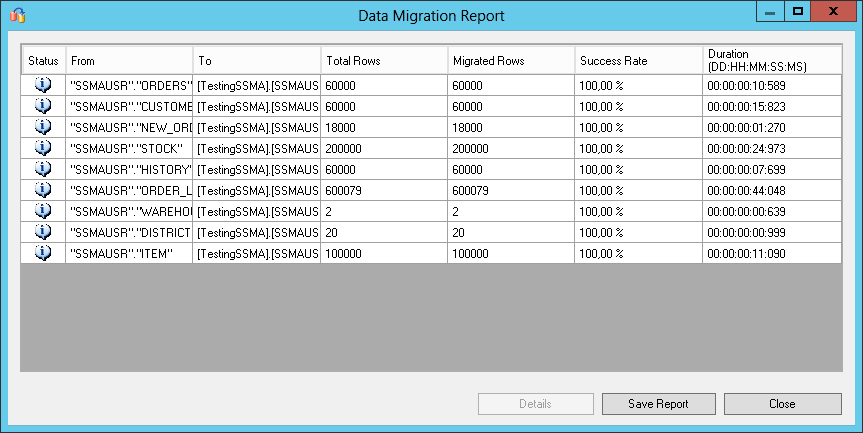The width and height of the screenshot is (863, 433).
Task: Click the Duration column header
Action: coord(771,60)
